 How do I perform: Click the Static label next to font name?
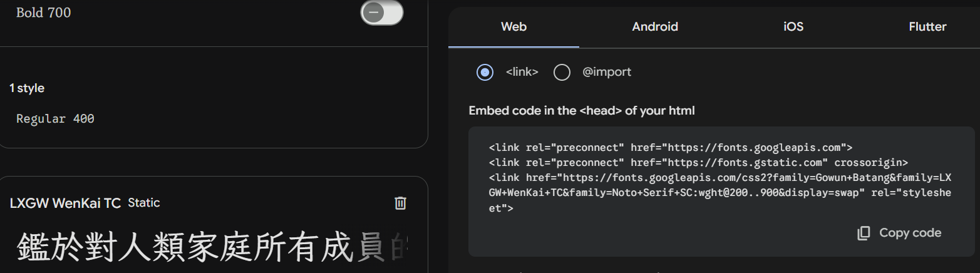click(144, 203)
